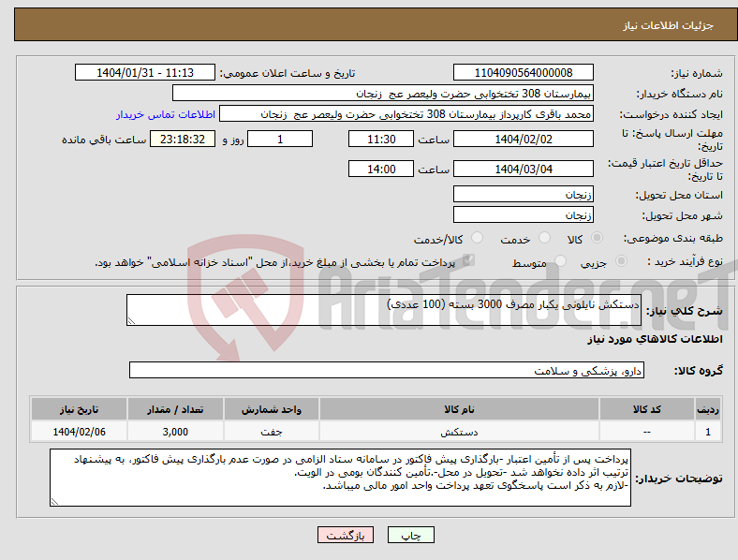738x560 pixels.
Task: Click response deadline date 1404/02/02 field
Action: [x=524, y=139]
